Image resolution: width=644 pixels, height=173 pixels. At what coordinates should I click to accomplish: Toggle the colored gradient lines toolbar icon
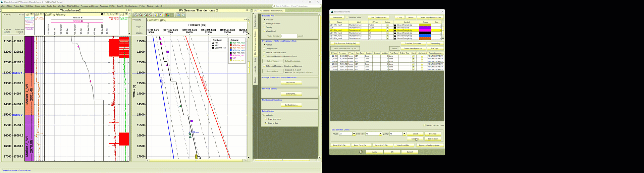click(167, 15)
